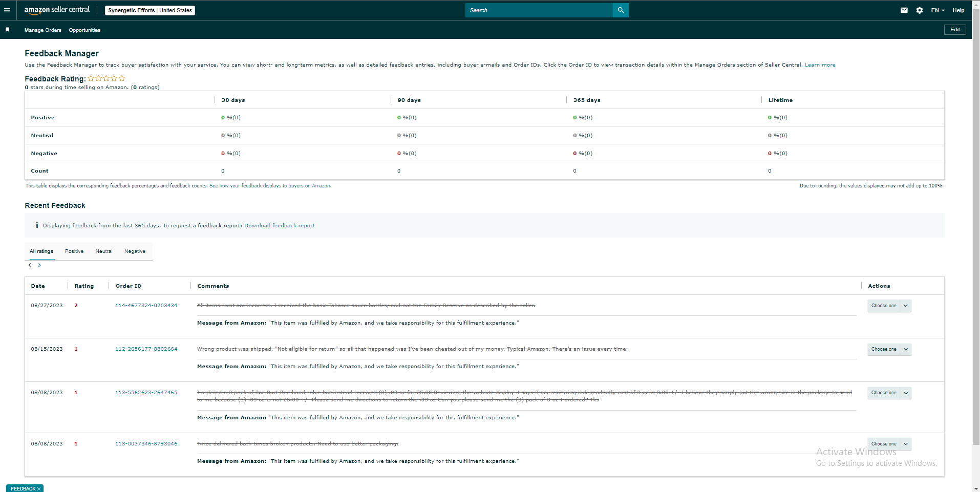Open order 113-5562623-2647465
Screen dimensions: 980x492
coord(146,393)
